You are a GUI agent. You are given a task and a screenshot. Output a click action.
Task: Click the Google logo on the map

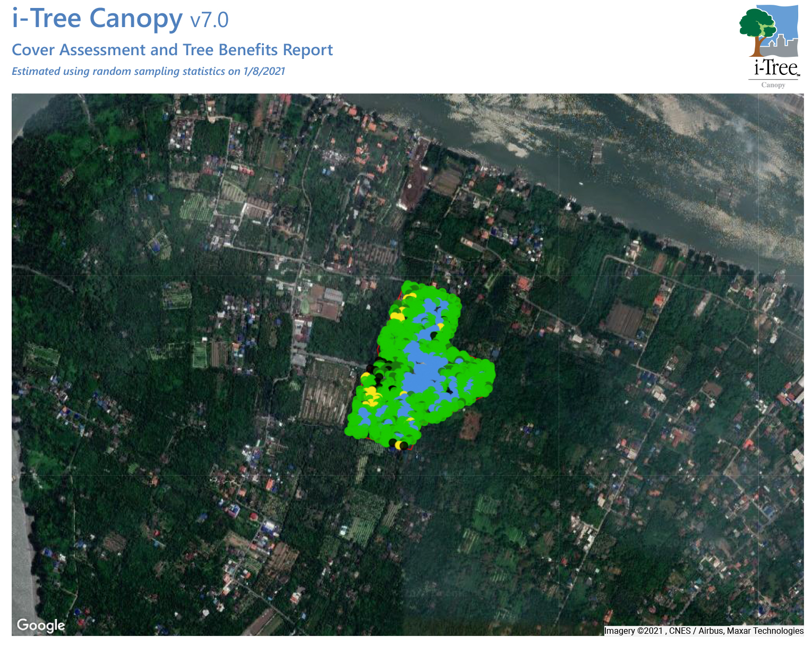click(x=41, y=625)
